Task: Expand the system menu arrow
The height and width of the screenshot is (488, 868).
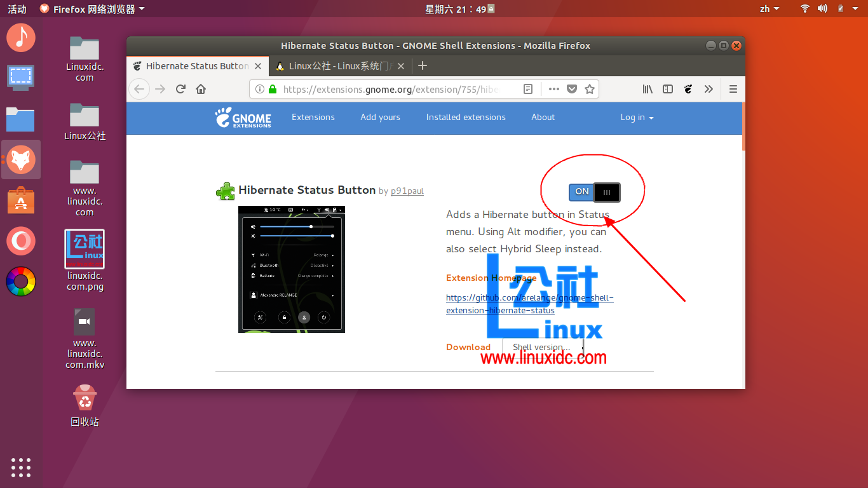Action: click(857, 9)
